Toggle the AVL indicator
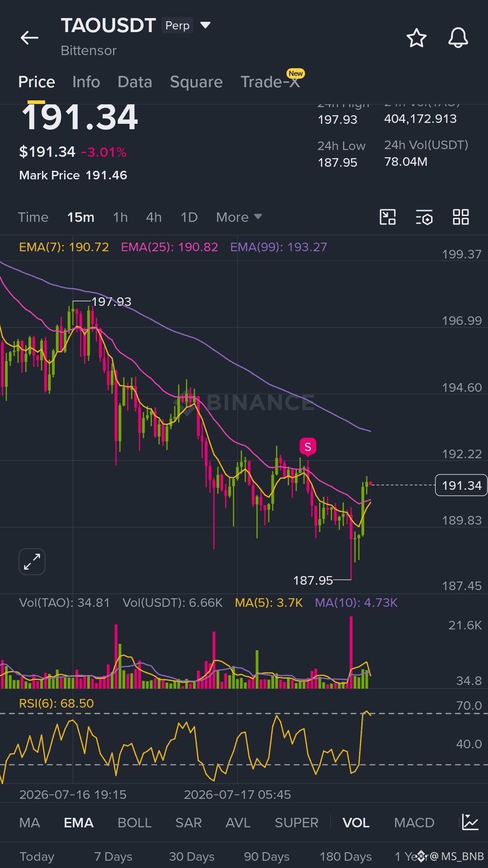The image size is (488, 868). [x=238, y=823]
